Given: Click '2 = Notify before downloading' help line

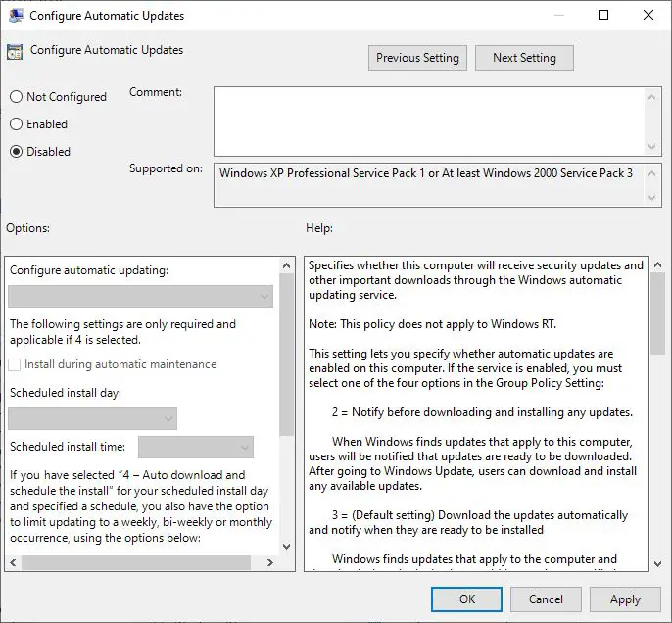Looking at the screenshot, I should (482, 412).
